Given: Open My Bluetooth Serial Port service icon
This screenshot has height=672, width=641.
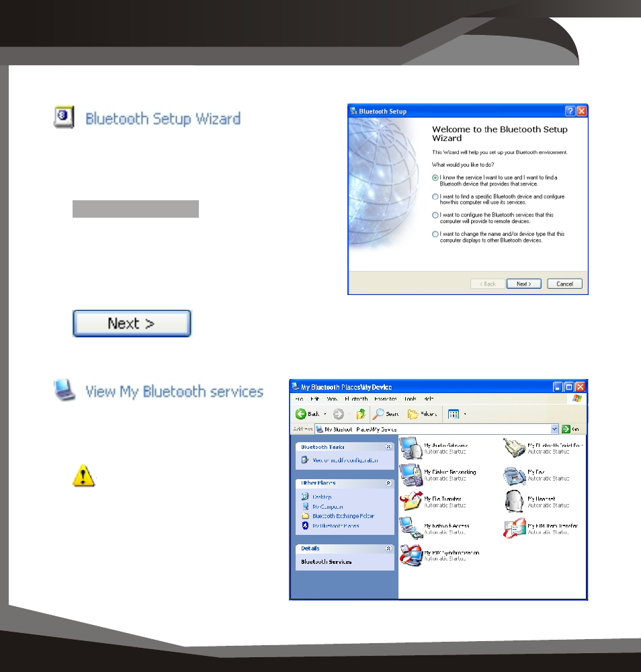Looking at the screenshot, I should coord(515,448).
